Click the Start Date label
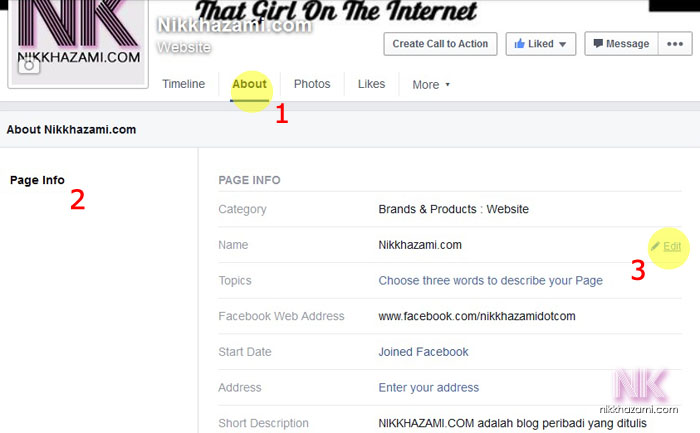Viewport: 700px width, 433px height. point(245,352)
